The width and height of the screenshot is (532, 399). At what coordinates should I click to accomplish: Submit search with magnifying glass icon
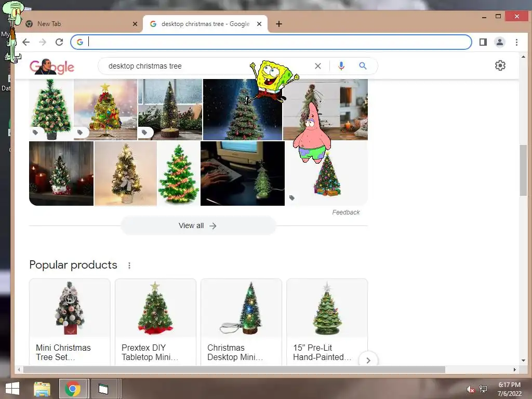[363, 66]
